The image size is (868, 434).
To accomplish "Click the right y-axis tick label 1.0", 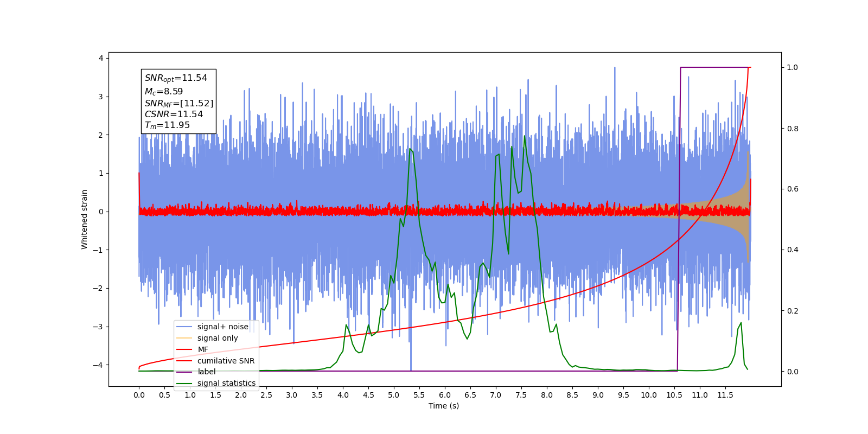I will (x=793, y=67).
